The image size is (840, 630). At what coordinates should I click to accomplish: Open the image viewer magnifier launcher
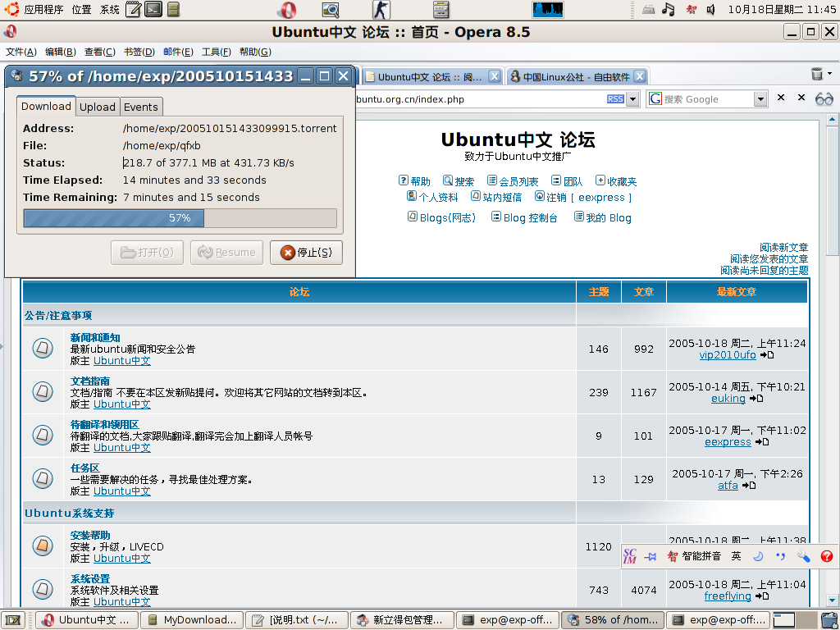click(331, 10)
